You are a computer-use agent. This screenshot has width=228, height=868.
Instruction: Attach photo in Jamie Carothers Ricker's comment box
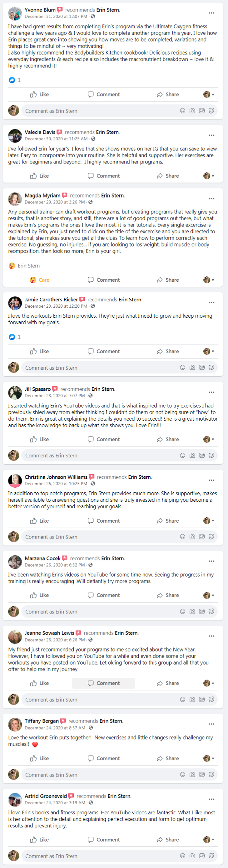click(192, 368)
